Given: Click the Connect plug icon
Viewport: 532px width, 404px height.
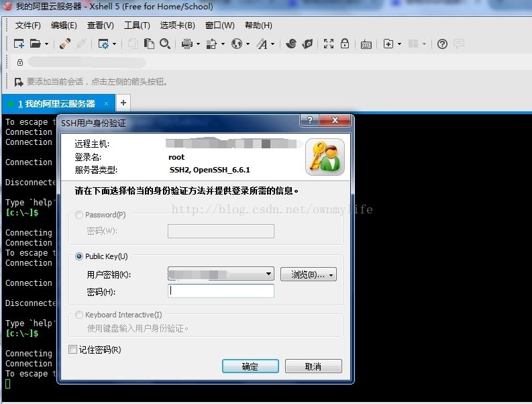Looking at the screenshot, I should coord(65,44).
